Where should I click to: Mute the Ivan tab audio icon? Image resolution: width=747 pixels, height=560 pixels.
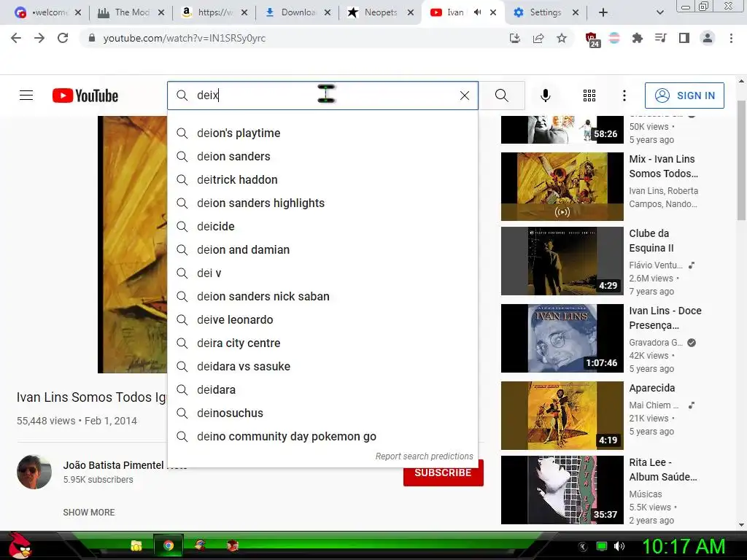pyautogui.click(x=477, y=12)
